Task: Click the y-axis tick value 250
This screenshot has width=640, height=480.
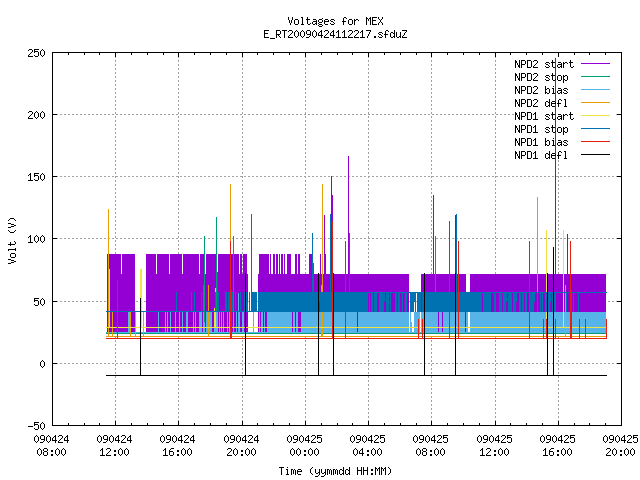Action: 36,53
